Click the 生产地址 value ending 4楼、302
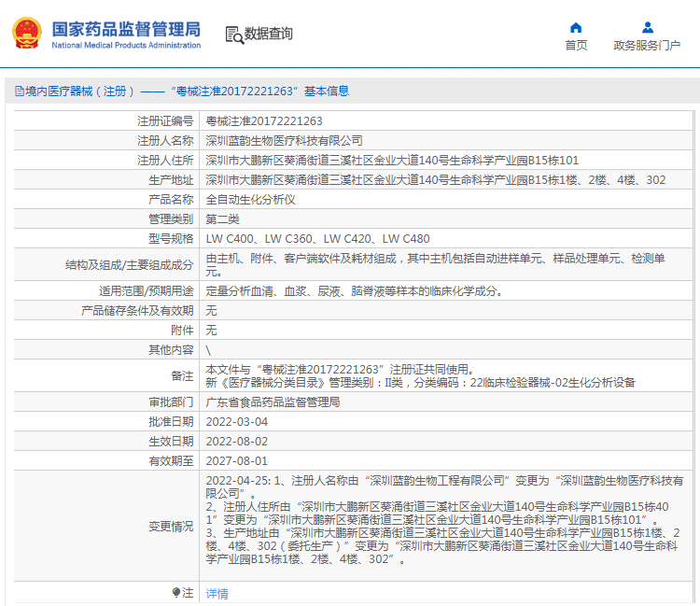The width and height of the screenshot is (700, 606). (x=435, y=180)
